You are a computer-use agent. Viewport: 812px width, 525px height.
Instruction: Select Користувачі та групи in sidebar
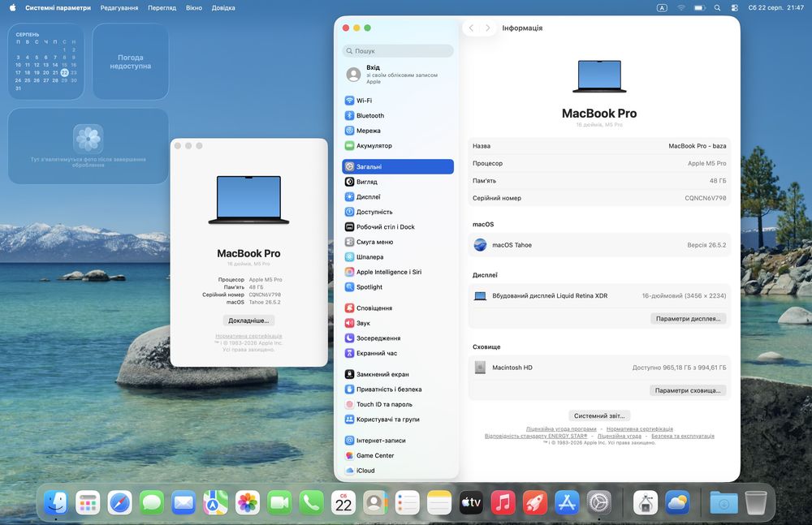(x=398, y=420)
